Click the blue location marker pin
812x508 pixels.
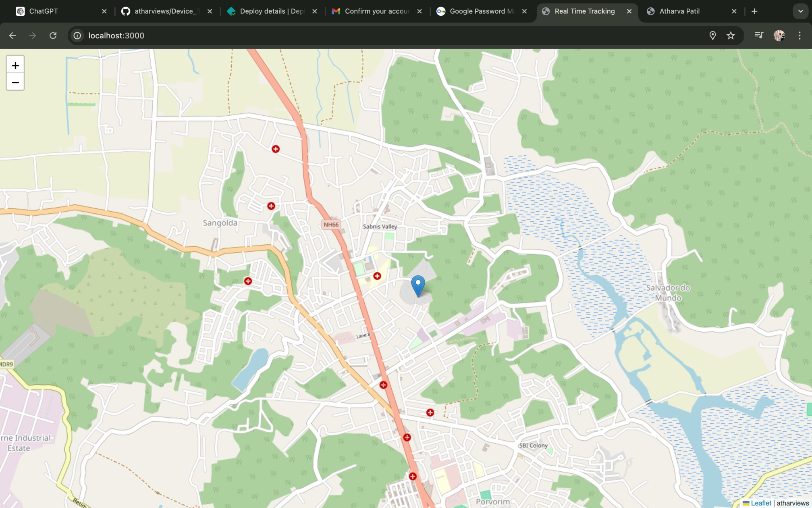coord(418,286)
